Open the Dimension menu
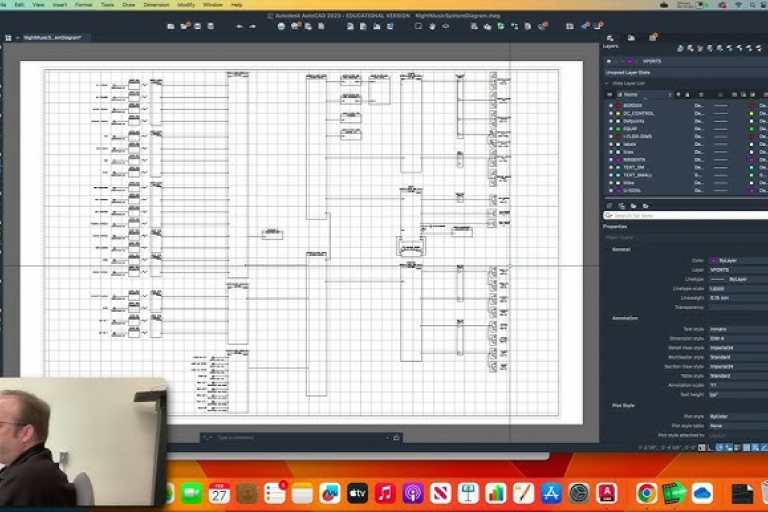Viewport: 768px width, 512px height. (156, 4)
